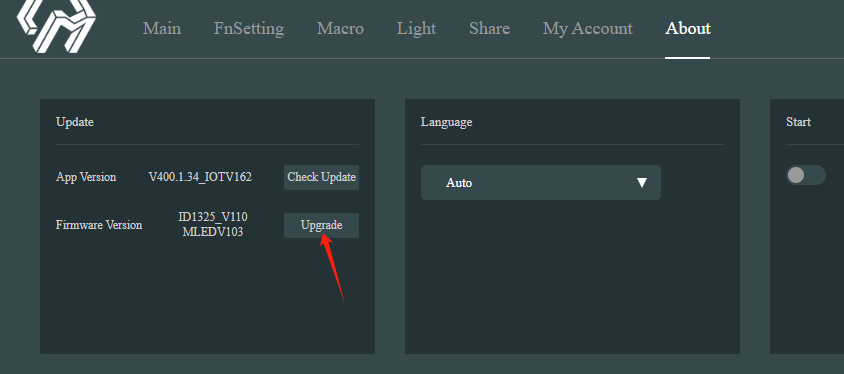Switch to the FnSetting tab
Viewport: 844px width, 374px height.
(x=249, y=29)
